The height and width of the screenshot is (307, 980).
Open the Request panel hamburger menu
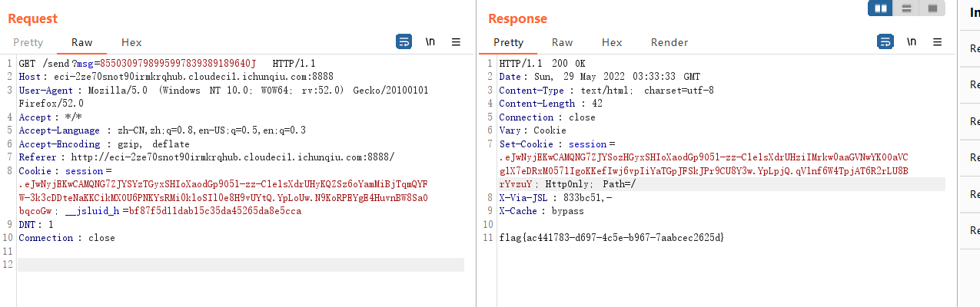pos(456,42)
